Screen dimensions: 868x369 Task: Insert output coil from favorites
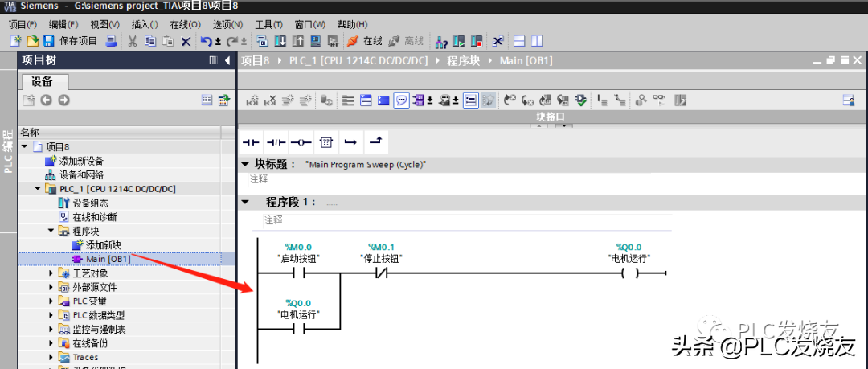301,143
